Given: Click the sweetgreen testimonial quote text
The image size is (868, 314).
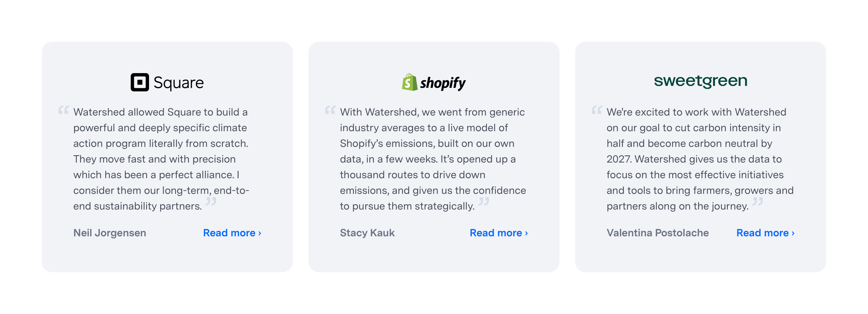Looking at the screenshot, I should tap(699, 159).
